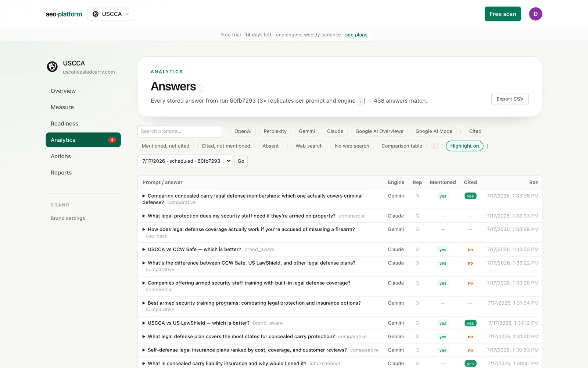The width and height of the screenshot is (588, 368).
Task: Click the USCCA shield logo in sidebar
Action: pos(52,67)
